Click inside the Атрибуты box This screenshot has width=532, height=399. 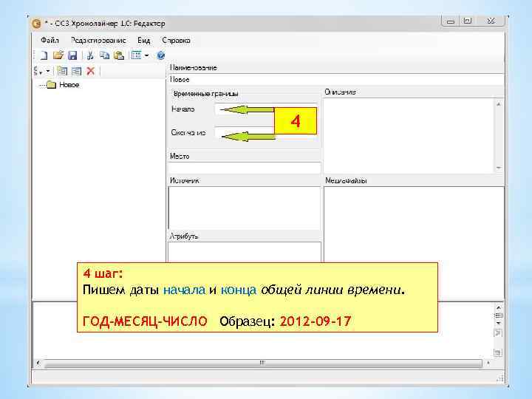pyautogui.click(x=245, y=252)
